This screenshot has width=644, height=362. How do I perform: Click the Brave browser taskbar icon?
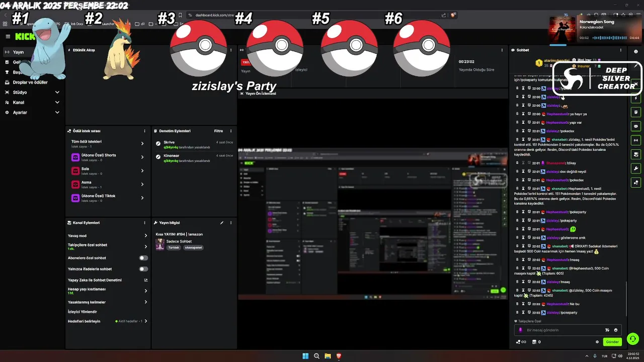pos(339,356)
